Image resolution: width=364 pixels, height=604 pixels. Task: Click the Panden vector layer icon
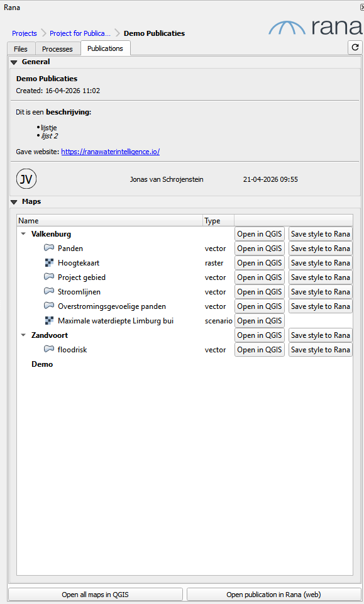(x=49, y=248)
